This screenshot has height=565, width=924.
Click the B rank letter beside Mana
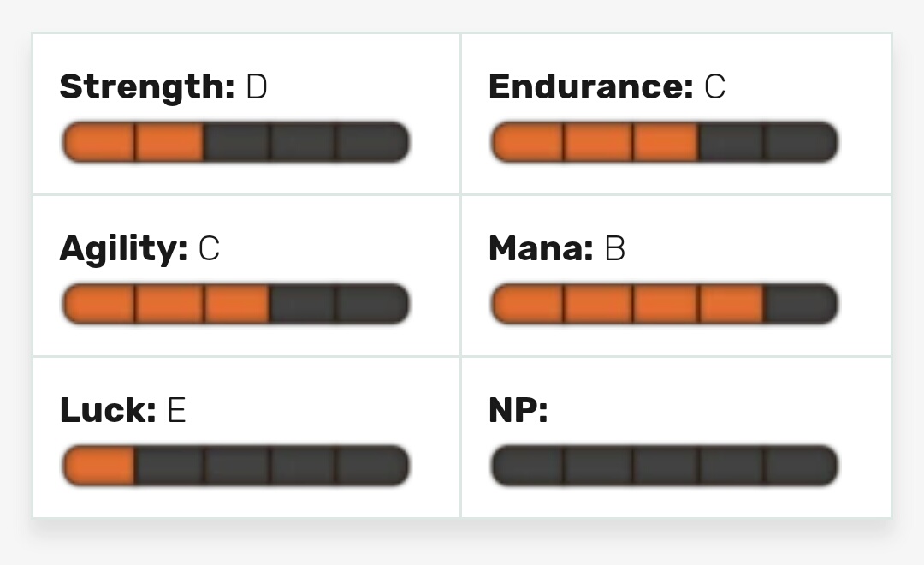coord(614,248)
